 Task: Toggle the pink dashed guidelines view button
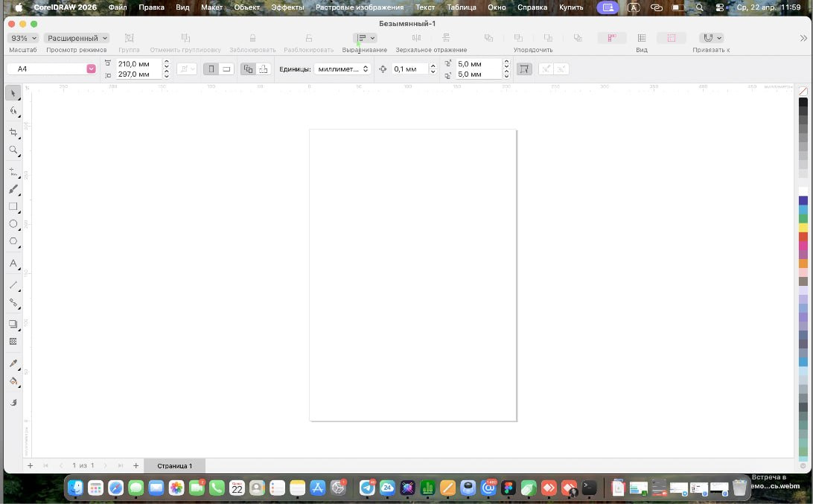672,38
